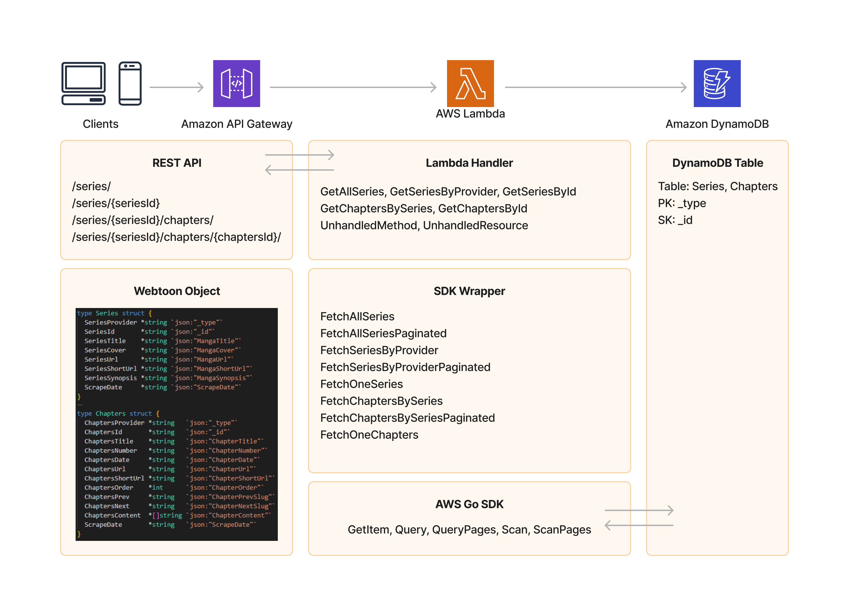
Task: Click arrow from API Gateway to Lambda
Action: 353,87
